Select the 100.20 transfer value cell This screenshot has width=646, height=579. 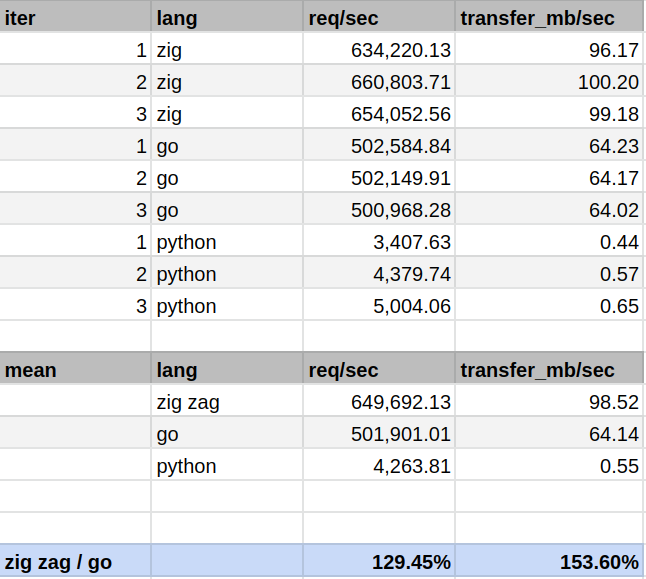[x=550, y=82]
